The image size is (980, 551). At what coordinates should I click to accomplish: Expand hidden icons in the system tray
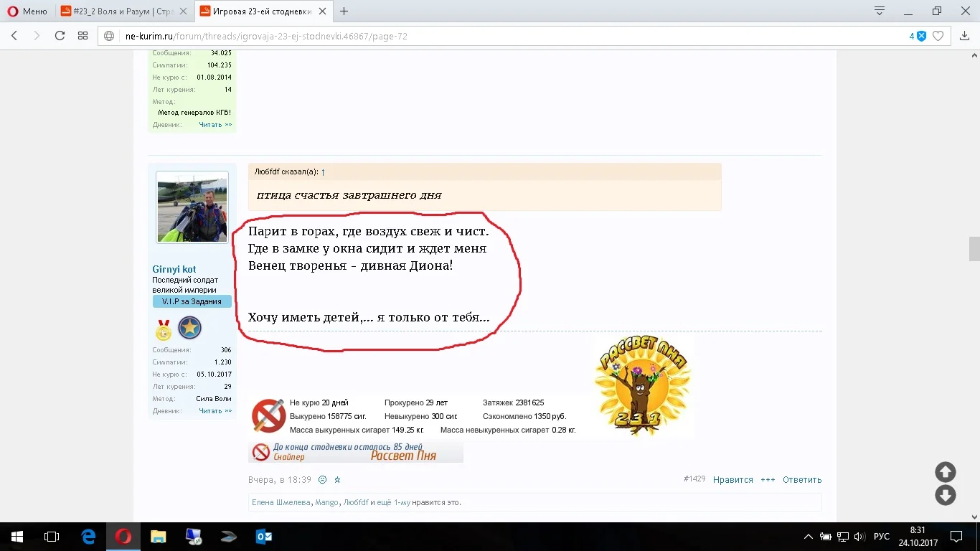pos(808,536)
